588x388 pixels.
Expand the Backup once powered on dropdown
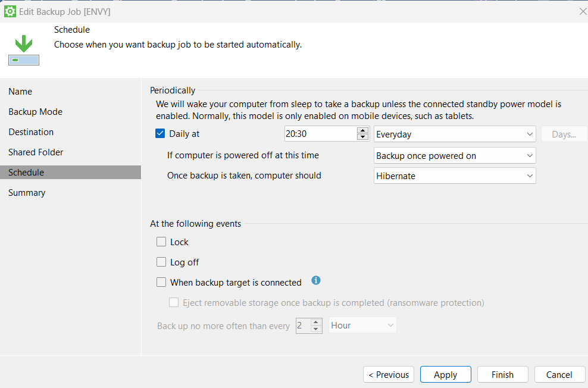(x=455, y=156)
